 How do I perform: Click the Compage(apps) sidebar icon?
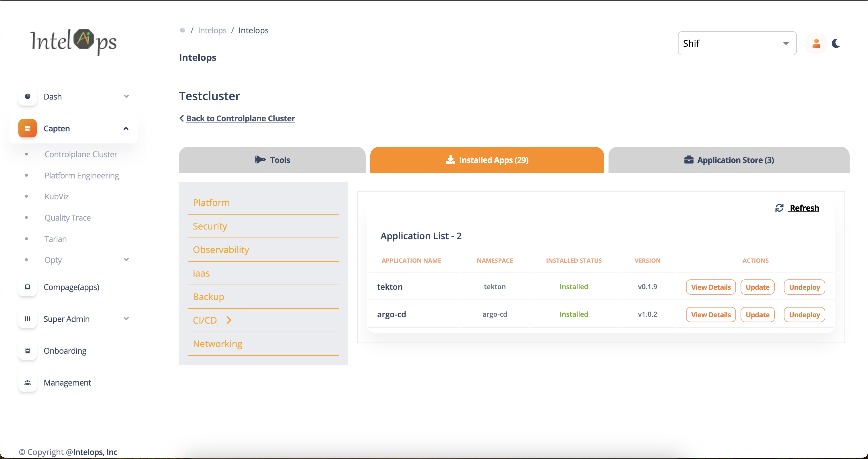[x=28, y=287]
